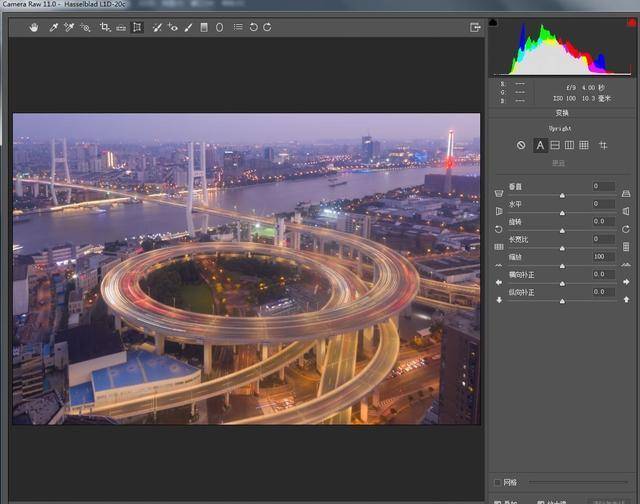Viewport: 640px width, 504px height.
Task: Activate the Transform tool
Action: click(137, 27)
